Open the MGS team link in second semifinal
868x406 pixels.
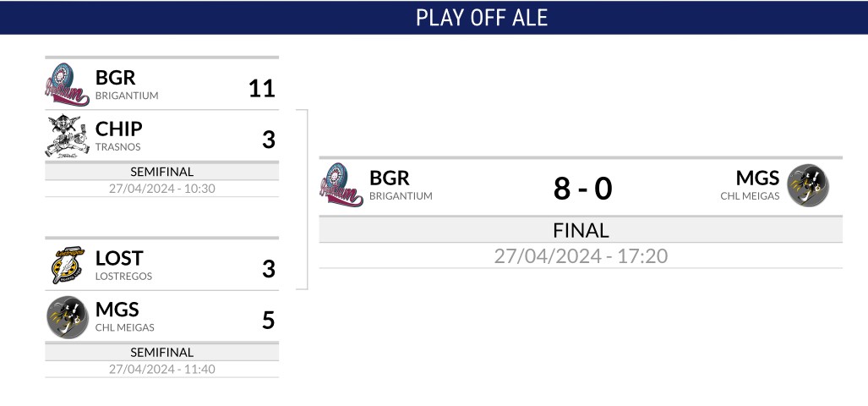pyautogui.click(x=117, y=309)
